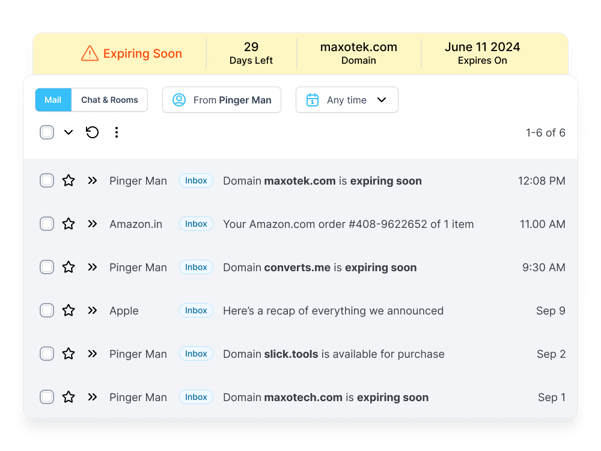Click Inbox label on converts.me email

click(196, 267)
